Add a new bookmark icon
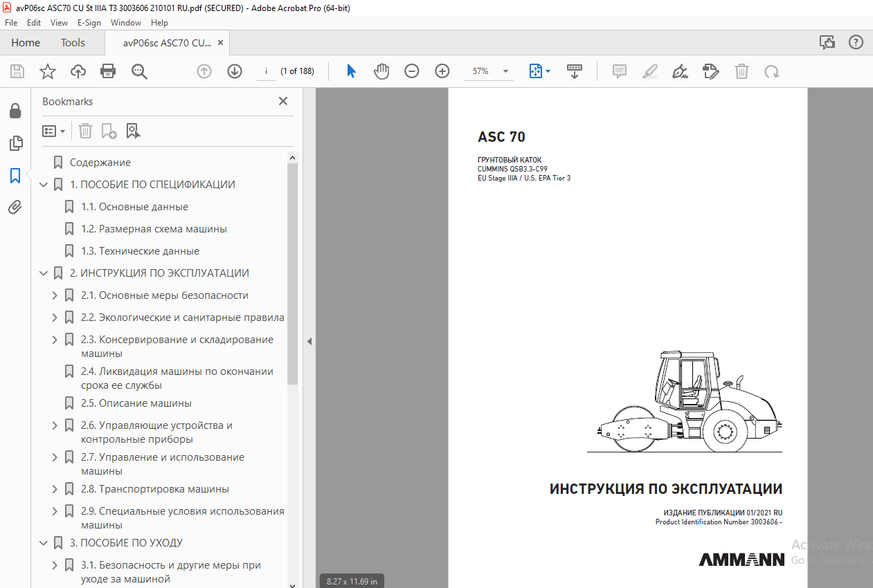 point(109,131)
